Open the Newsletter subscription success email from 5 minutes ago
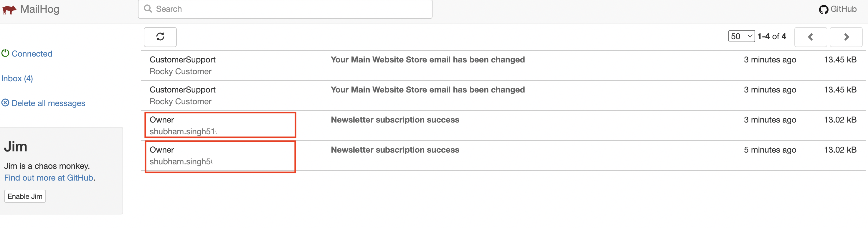Image resolution: width=868 pixels, height=228 pixels. pyautogui.click(x=395, y=150)
